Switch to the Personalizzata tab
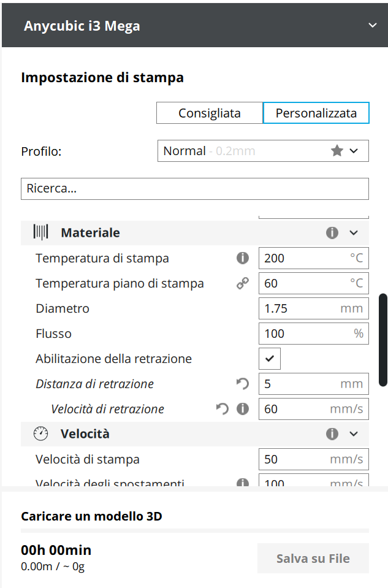Viewport: 388px width, 588px height. (316, 113)
